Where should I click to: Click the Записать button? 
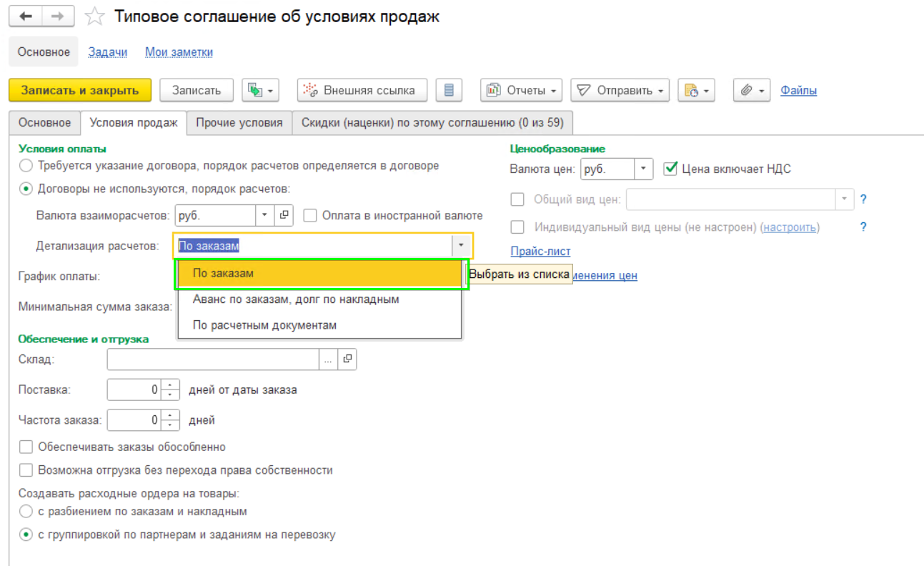click(197, 90)
